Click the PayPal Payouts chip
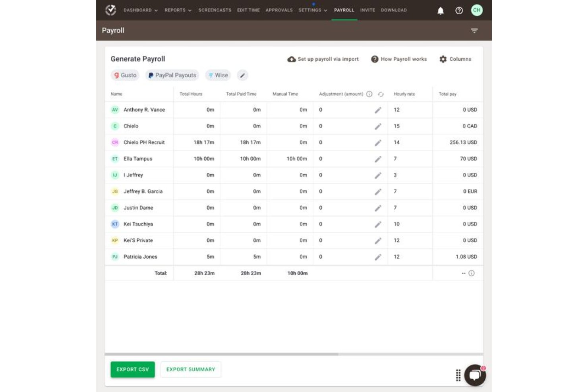Image resolution: width=588 pixels, height=392 pixels. [x=172, y=75]
